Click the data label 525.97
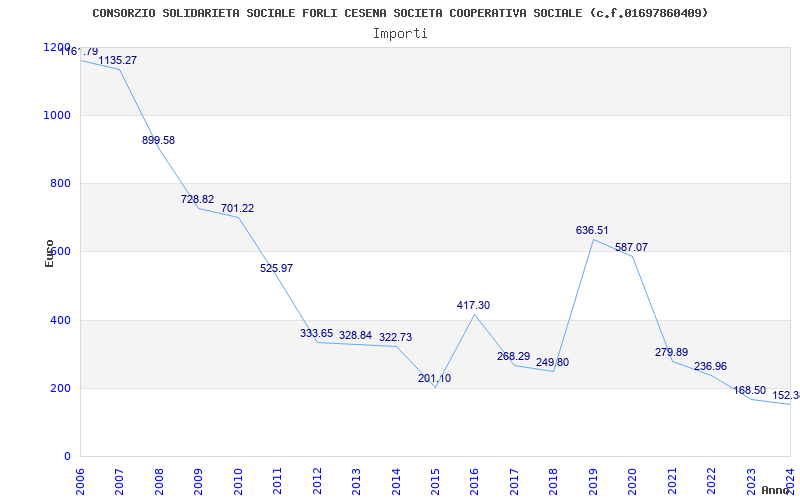800x500 pixels. point(277,268)
